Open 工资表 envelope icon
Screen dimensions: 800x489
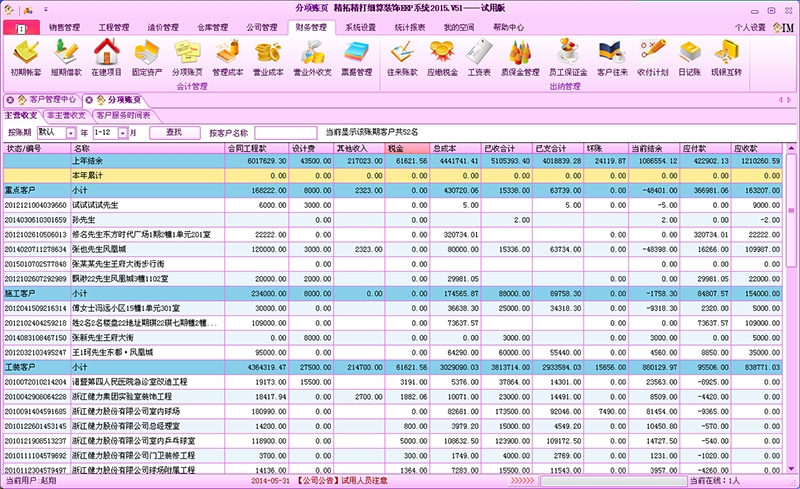[x=479, y=59]
